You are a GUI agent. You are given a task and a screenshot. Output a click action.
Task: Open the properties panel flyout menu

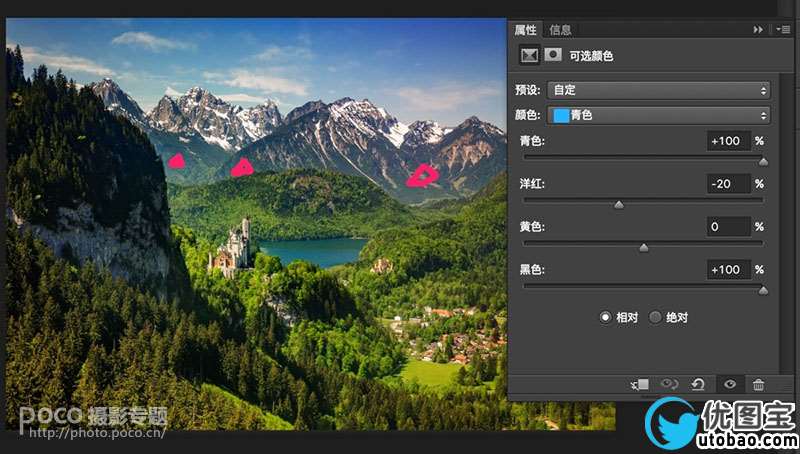click(782, 30)
